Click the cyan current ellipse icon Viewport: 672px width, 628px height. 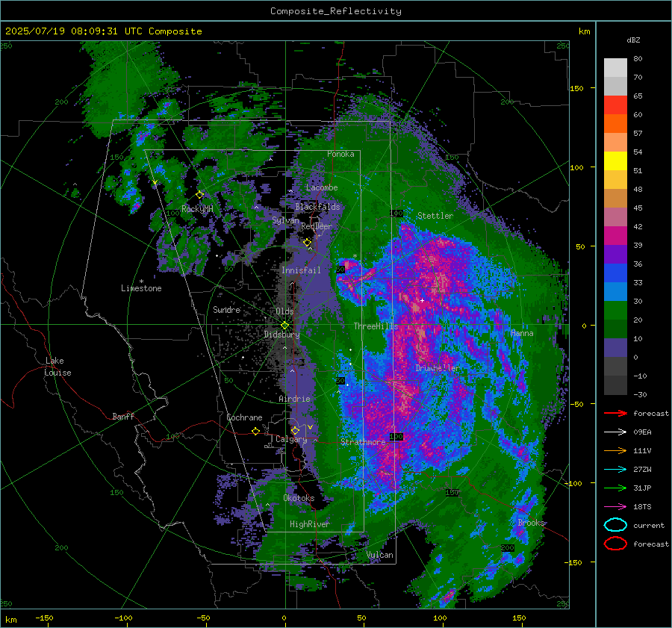tap(615, 525)
